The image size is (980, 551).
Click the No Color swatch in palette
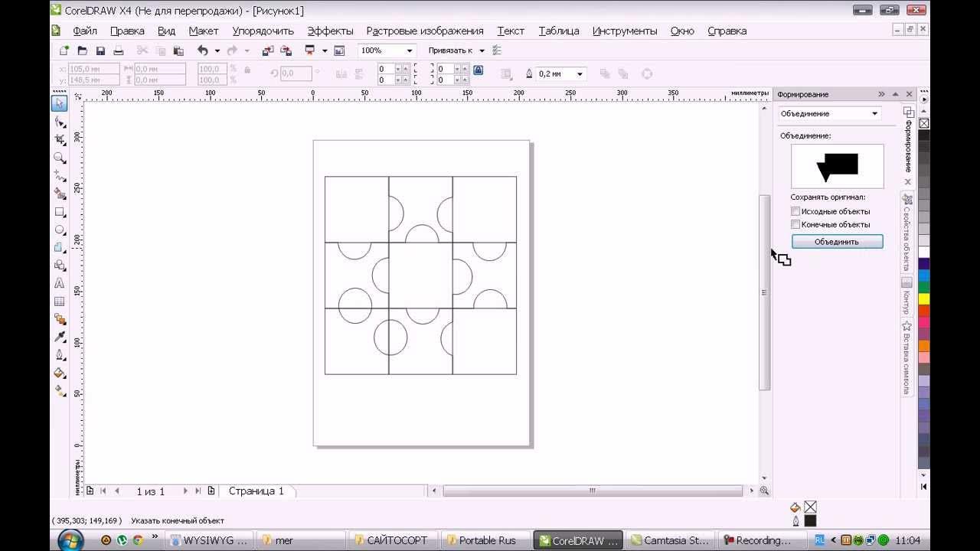click(924, 123)
